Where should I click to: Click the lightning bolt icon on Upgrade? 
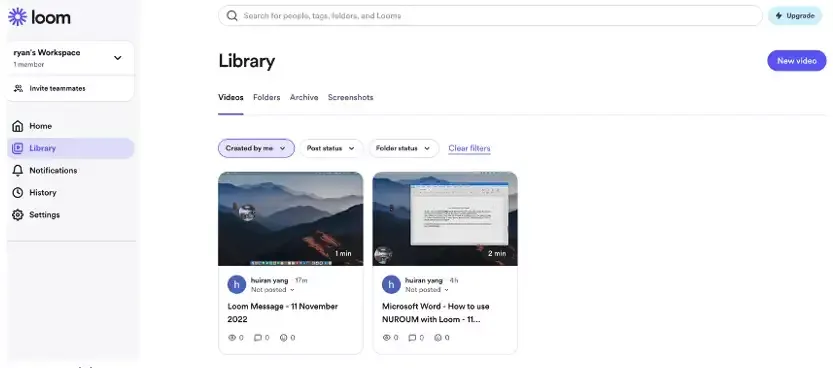coord(779,16)
